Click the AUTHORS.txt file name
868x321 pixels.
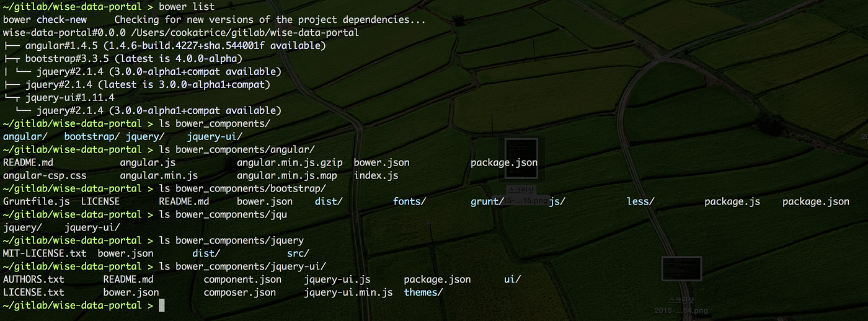[33, 280]
